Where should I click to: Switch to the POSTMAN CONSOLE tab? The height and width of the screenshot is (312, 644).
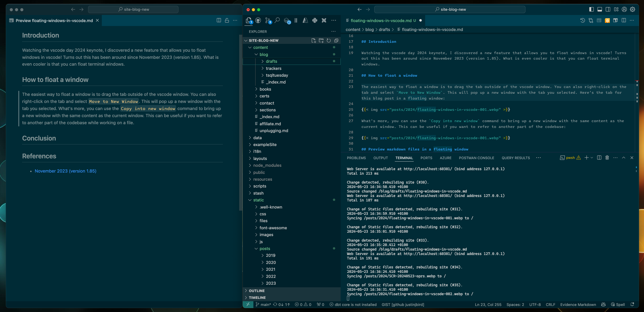point(476,158)
